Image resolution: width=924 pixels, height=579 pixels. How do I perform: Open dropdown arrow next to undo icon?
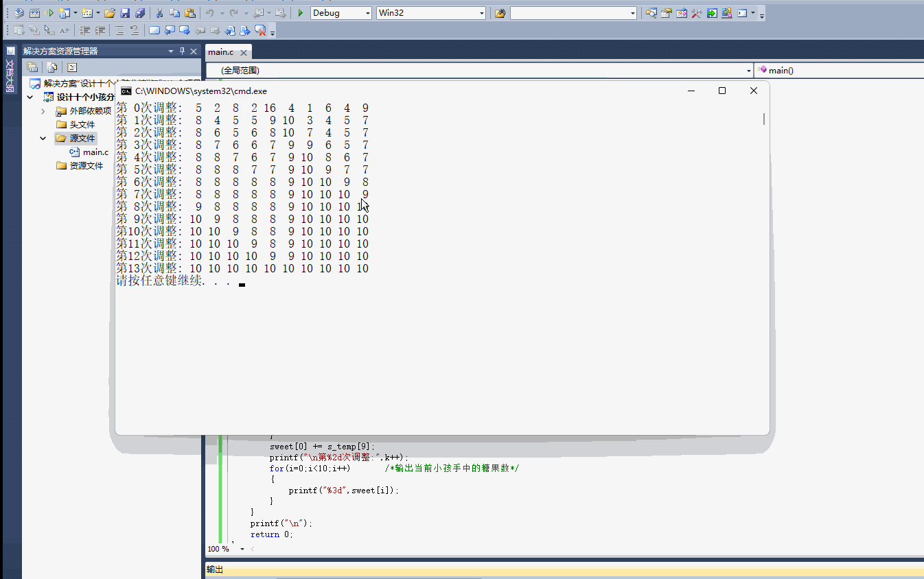point(221,13)
